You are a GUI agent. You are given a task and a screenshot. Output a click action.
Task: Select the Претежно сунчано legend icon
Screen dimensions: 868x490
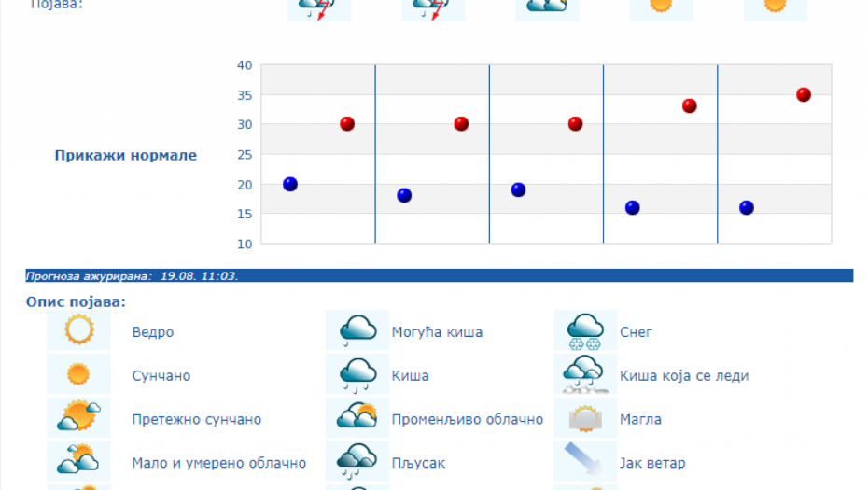pyautogui.click(x=78, y=418)
